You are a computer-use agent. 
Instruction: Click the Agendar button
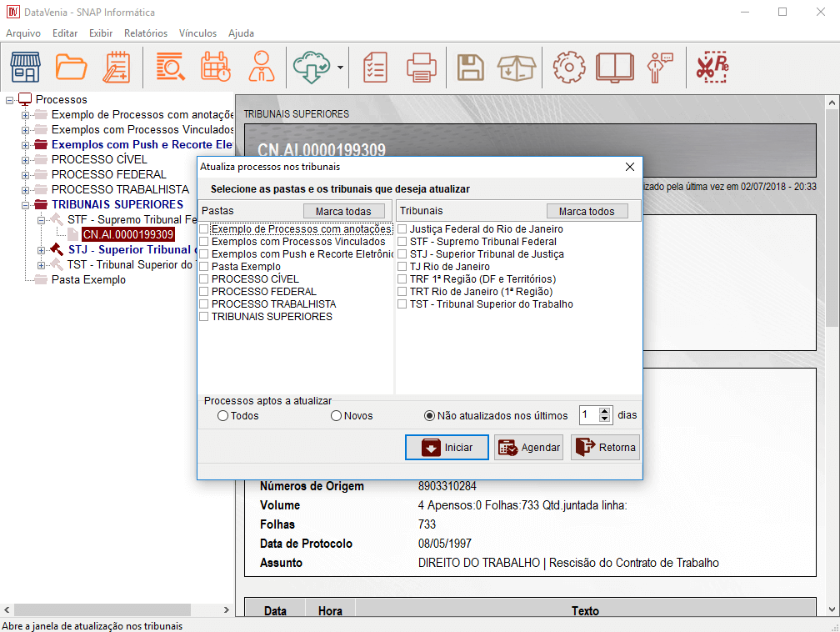528,447
